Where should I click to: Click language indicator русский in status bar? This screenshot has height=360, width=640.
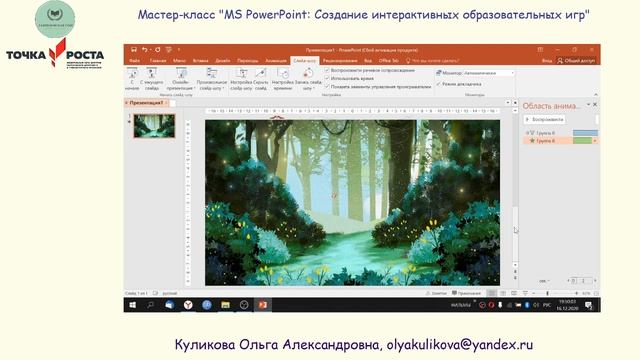[x=170, y=293]
